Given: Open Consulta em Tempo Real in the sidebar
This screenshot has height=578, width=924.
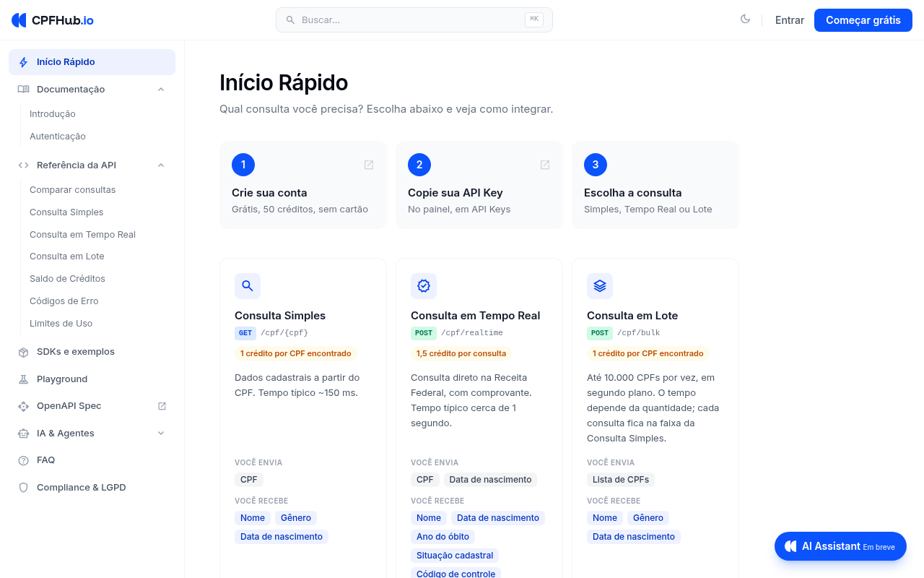Looking at the screenshot, I should click(x=82, y=235).
